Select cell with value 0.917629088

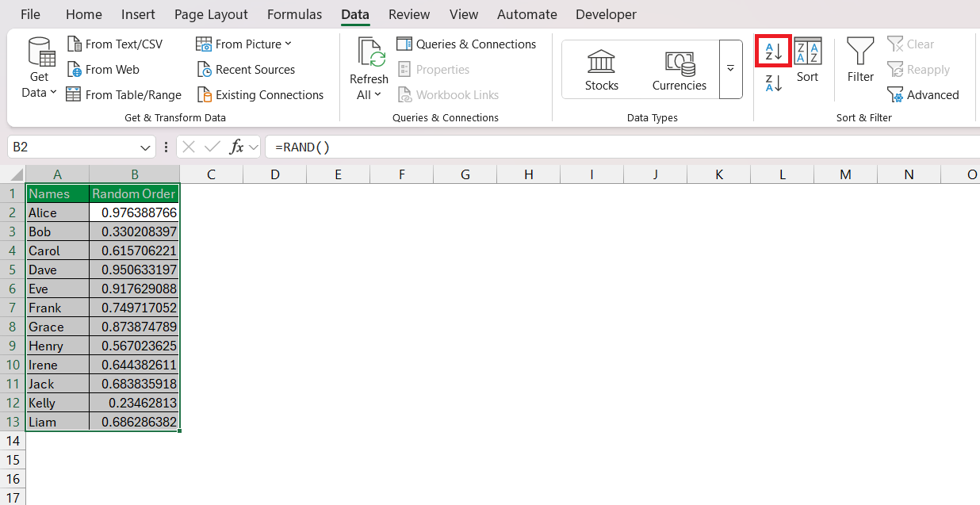click(x=135, y=289)
